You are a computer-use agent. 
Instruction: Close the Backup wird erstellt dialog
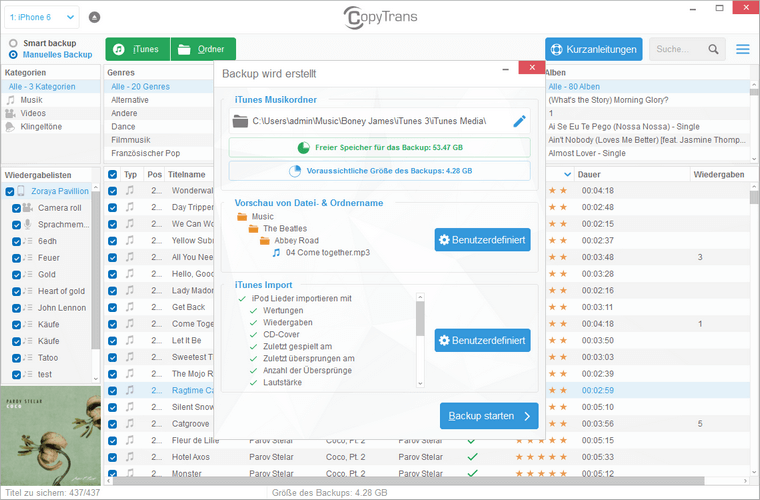point(532,67)
